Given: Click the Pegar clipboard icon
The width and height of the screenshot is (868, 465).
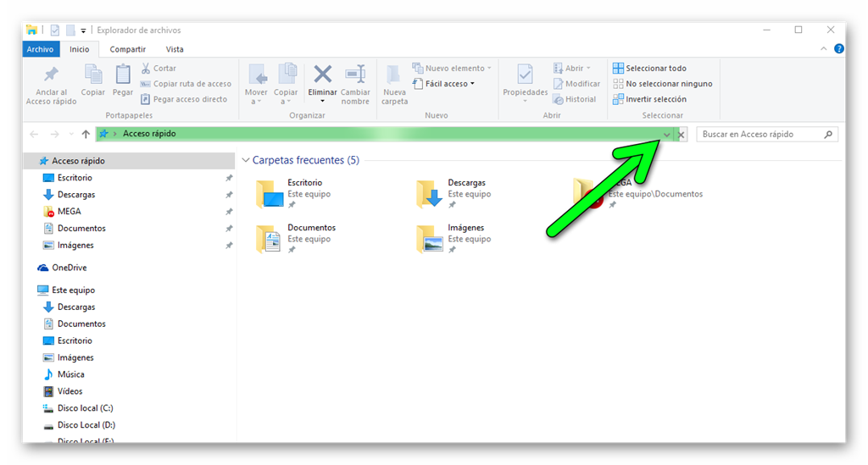Looking at the screenshot, I should 122,74.
